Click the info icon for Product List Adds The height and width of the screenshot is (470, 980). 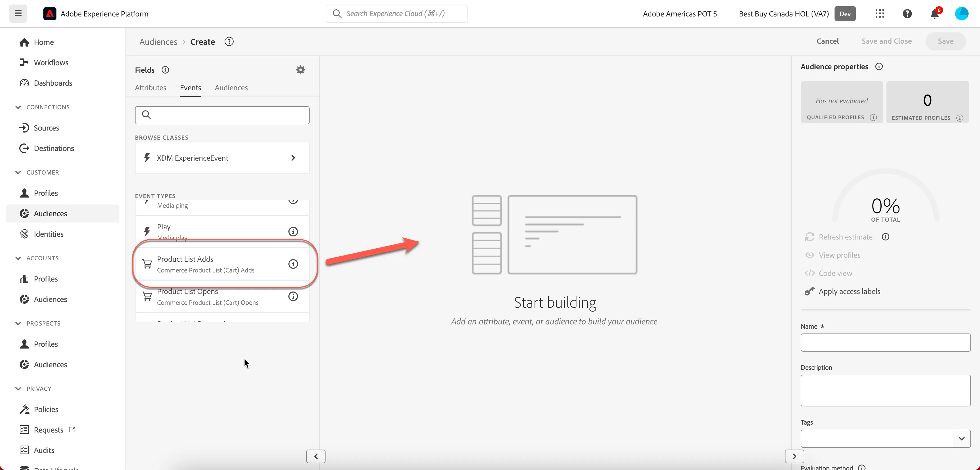pyautogui.click(x=293, y=264)
